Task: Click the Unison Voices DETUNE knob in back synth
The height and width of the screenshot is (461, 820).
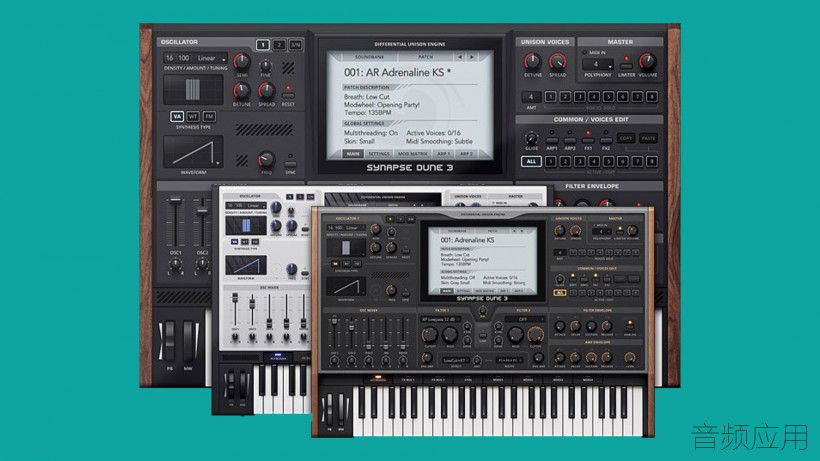Action: point(532,62)
